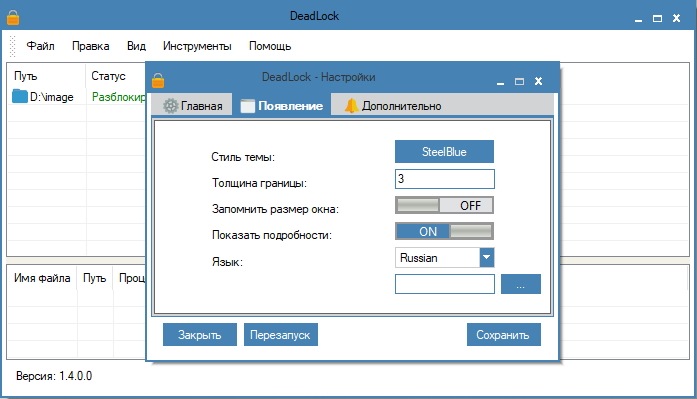Click the Закрыть button
The height and width of the screenshot is (399, 697).
(x=200, y=335)
